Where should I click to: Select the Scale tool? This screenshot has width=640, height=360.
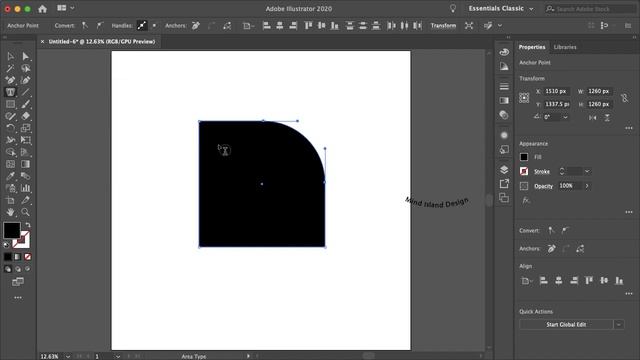[25, 128]
